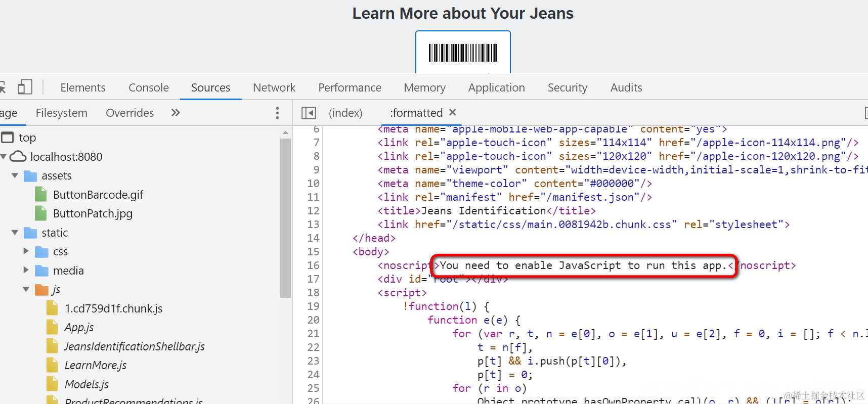Viewport: 868px width, 404px height.
Task: Click the css folder icon
Action: point(41,252)
